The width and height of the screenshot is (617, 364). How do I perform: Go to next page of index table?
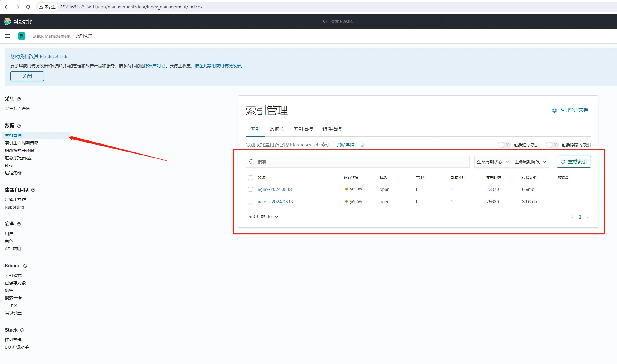point(587,217)
